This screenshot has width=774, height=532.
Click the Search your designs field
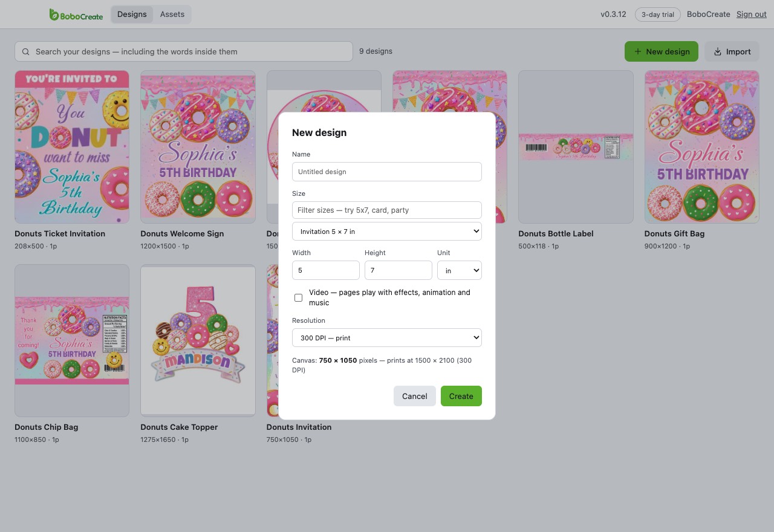(x=184, y=51)
